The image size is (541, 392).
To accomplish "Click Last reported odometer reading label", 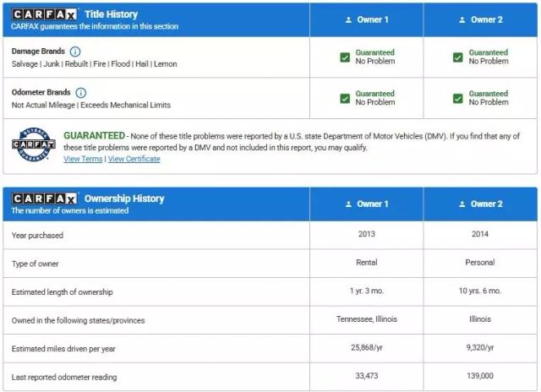I will click(x=64, y=377).
